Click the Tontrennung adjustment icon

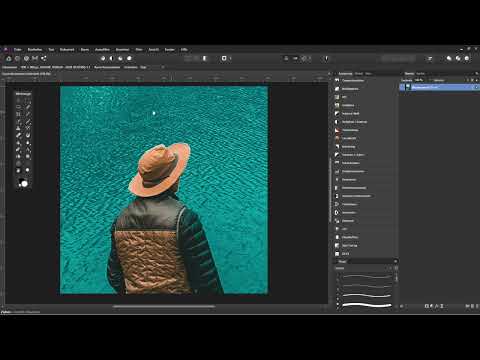(x=337, y=130)
